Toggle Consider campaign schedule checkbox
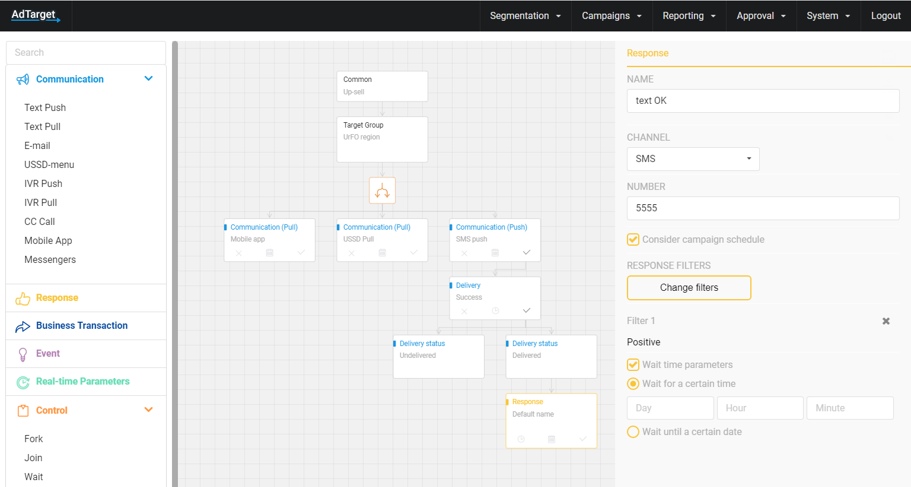The image size is (911, 487). (633, 240)
